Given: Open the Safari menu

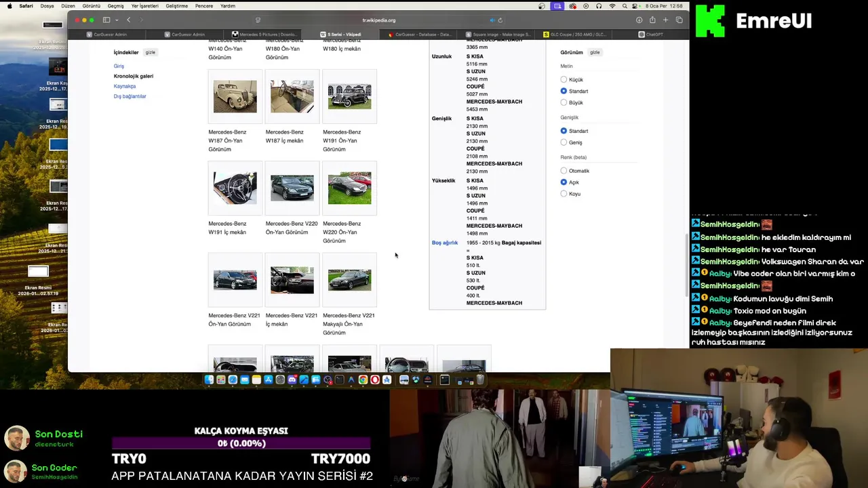Looking at the screenshot, I should click(x=26, y=6).
